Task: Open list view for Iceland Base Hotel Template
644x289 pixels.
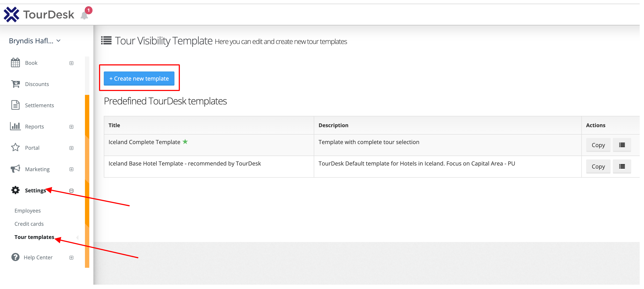Action: point(622,167)
